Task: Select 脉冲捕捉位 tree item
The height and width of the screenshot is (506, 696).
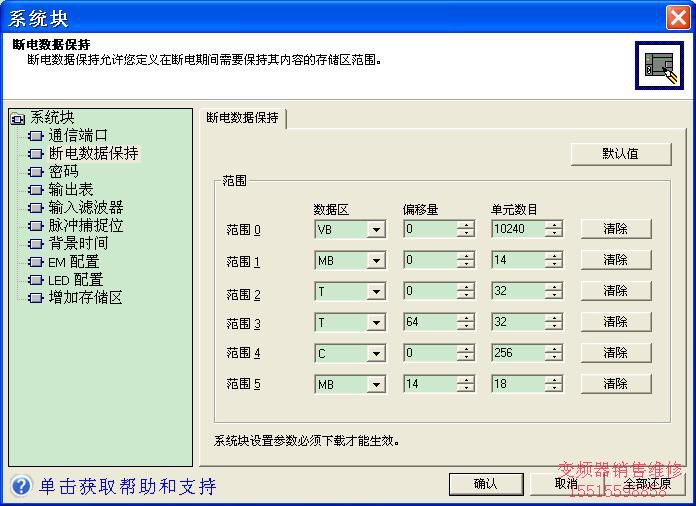Action: tap(85, 226)
